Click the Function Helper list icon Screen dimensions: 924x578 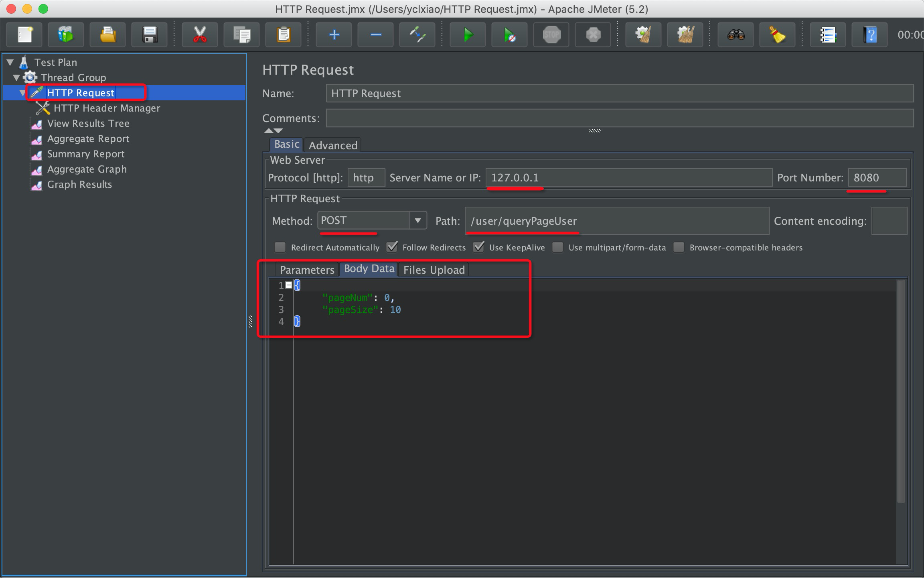pyautogui.click(x=827, y=35)
